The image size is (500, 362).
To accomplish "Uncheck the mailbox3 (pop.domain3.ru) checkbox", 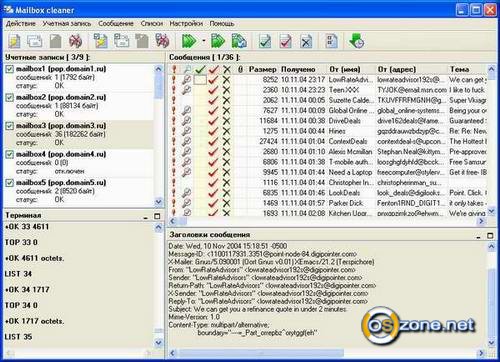I will 10,126.
